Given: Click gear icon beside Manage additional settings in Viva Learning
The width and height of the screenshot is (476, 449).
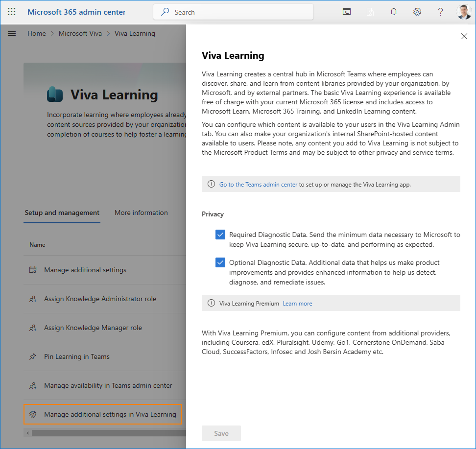Looking at the screenshot, I should click(x=33, y=414).
